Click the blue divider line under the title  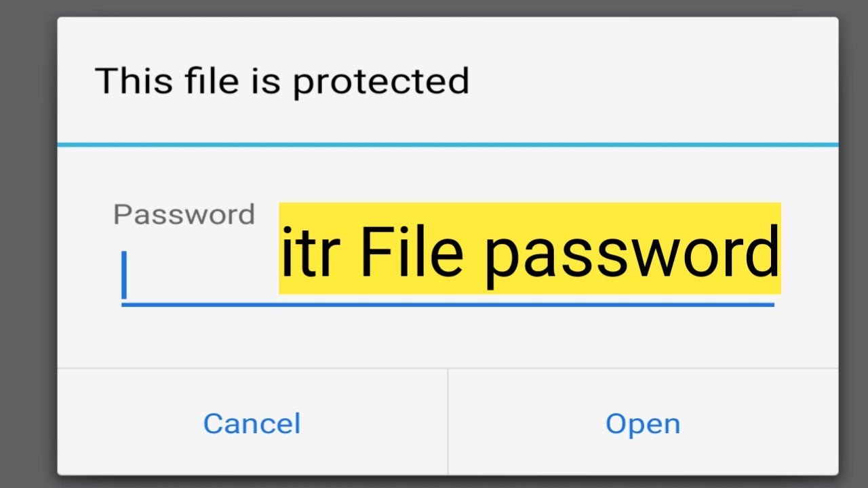tap(448, 144)
